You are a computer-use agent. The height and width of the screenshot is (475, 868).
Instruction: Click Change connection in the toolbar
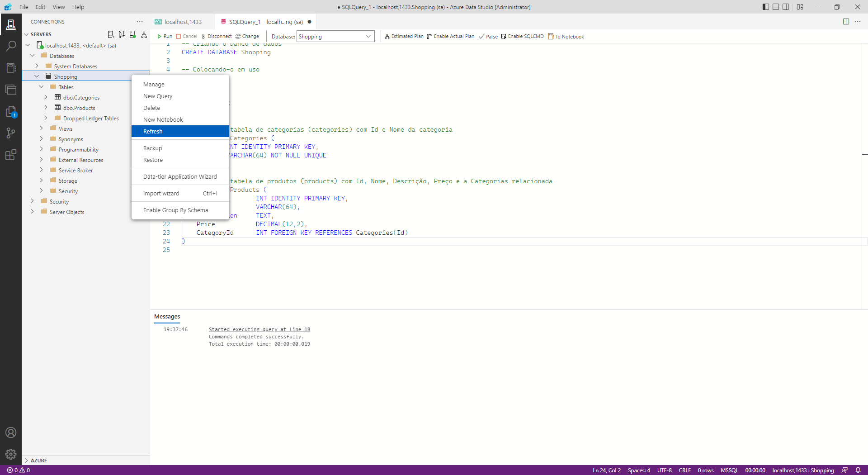click(247, 36)
